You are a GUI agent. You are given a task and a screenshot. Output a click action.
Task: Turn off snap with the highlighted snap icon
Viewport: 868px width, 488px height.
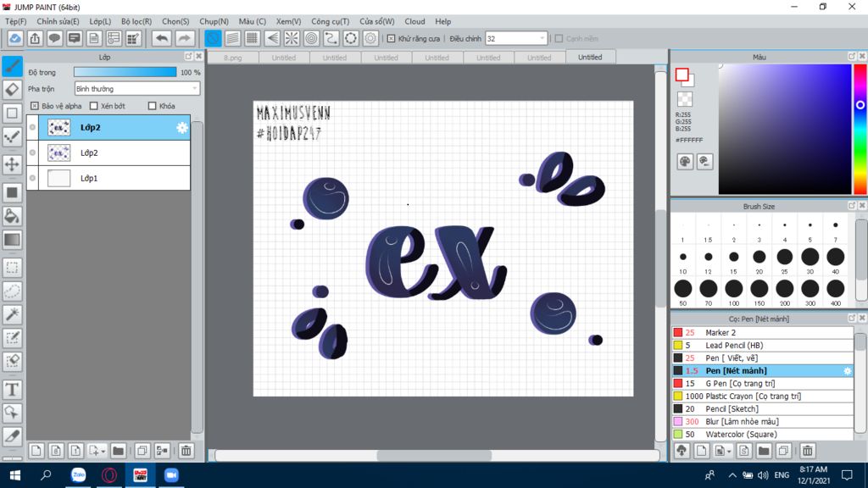(x=213, y=38)
